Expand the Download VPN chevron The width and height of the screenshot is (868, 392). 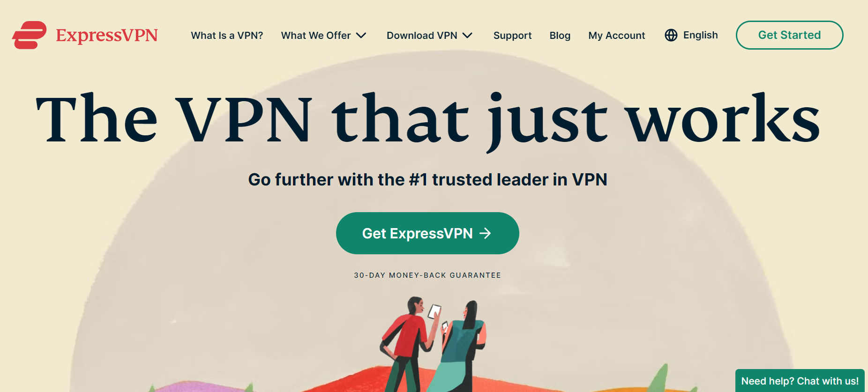pyautogui.click(x=467, y=36)
